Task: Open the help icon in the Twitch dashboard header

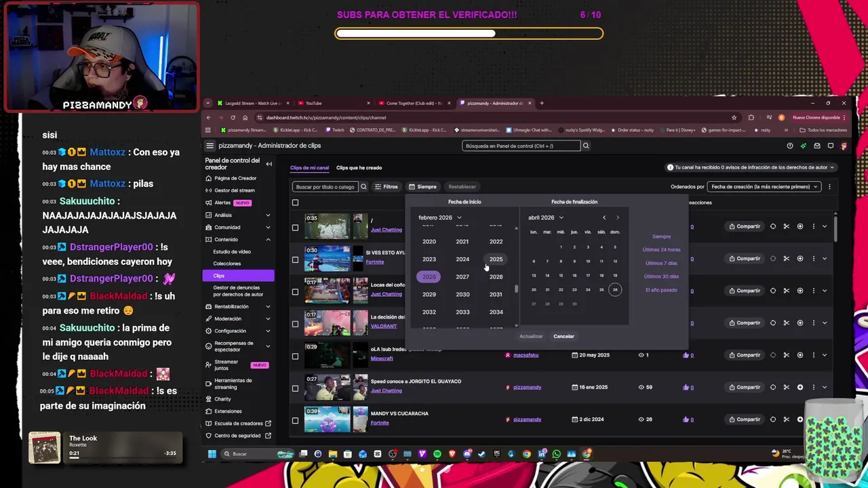Action: pyautogui.click(x=790, y=146)
